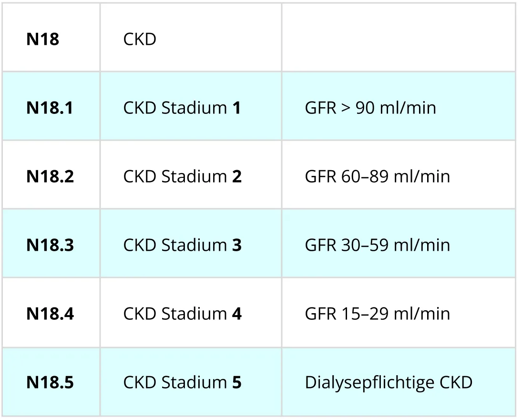
Task: Select the CKD Stadium 4 cell
Action: pos(183,314)
